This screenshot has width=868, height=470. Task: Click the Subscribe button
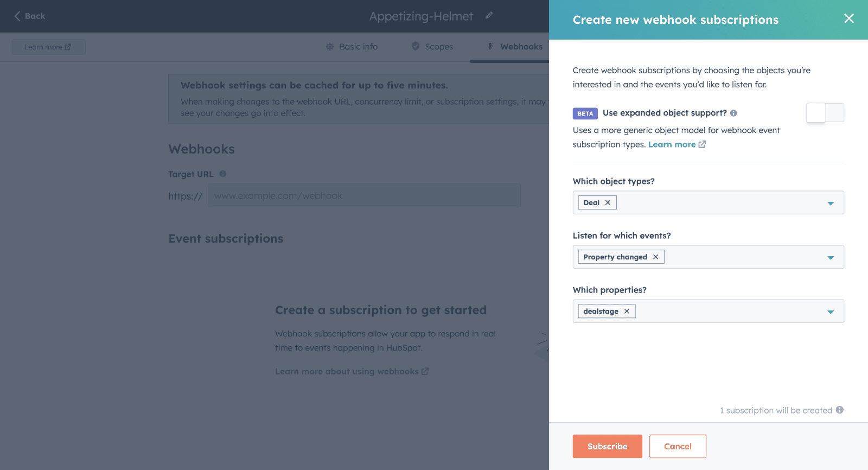pos(608,446)
